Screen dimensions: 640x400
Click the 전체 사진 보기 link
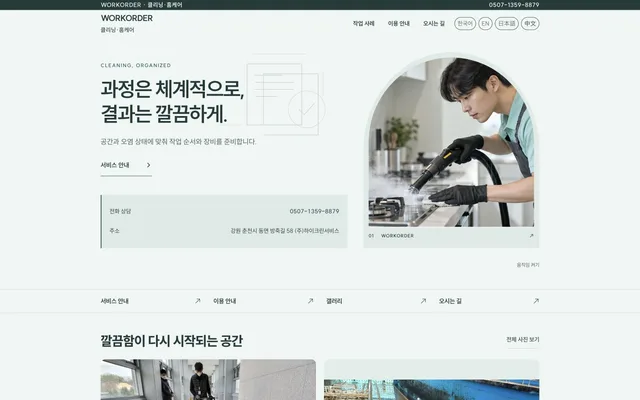(x=523, y=340)
